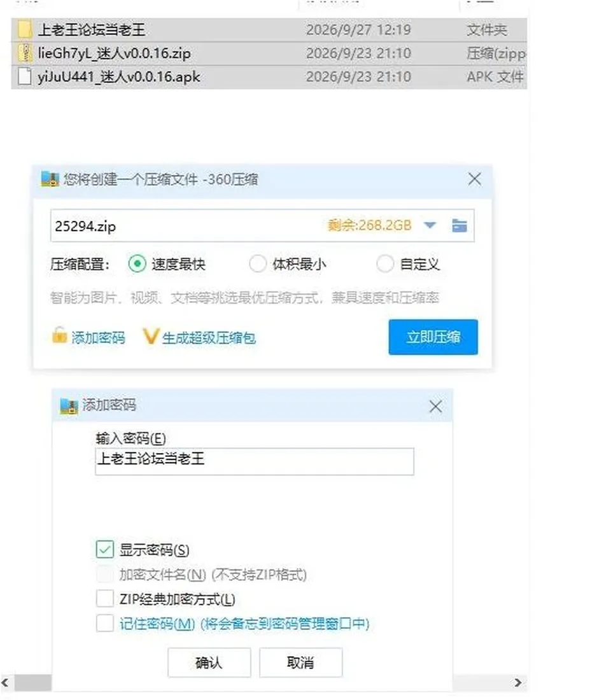Click the left arrow of the horizontal scrollbar
Image resolution: width=611 pixels, height=700 pixels.
coord(5,683)
